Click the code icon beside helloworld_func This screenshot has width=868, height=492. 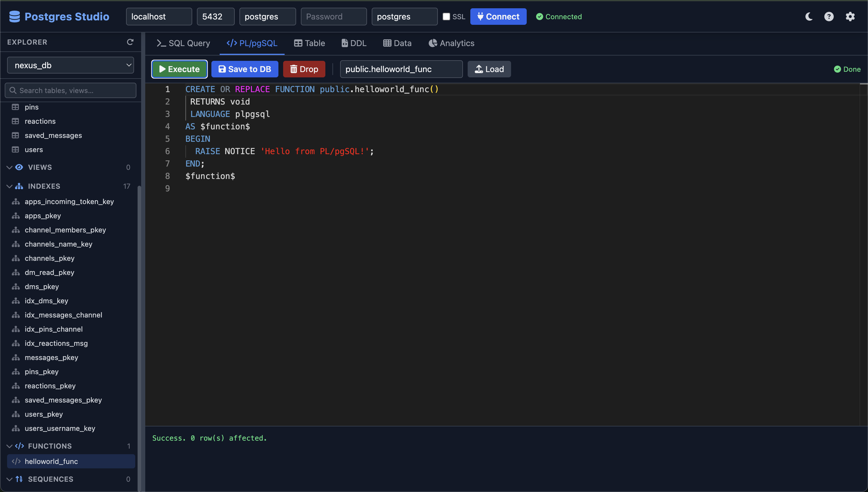pyautogui.click(x=16, y=462)
